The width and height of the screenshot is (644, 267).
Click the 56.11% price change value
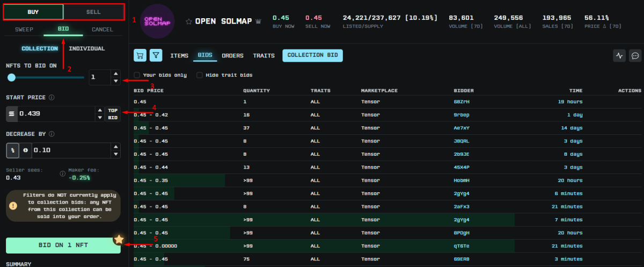pyautogui.click(x=596, y=18)
